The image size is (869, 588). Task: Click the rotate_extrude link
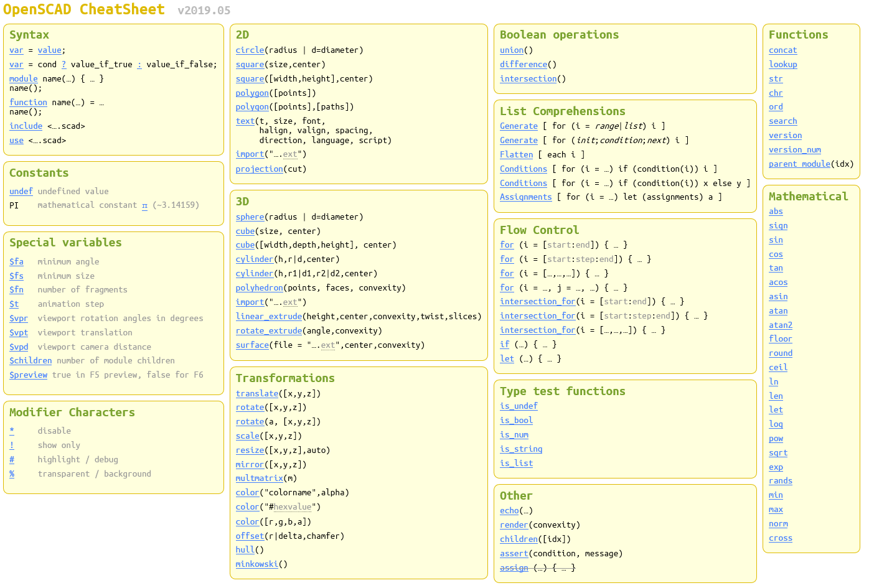point(269,331)
